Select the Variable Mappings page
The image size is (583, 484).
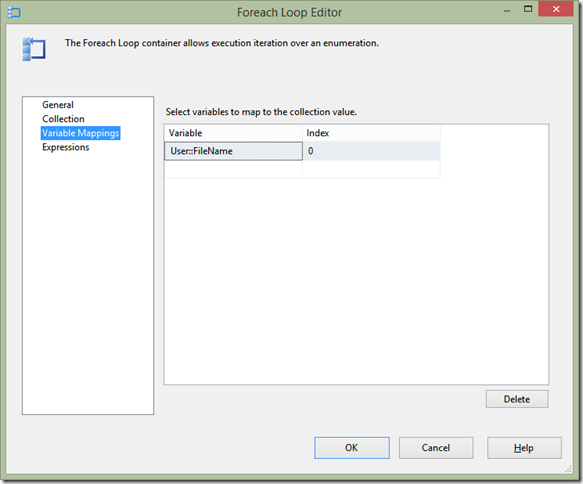80,133
